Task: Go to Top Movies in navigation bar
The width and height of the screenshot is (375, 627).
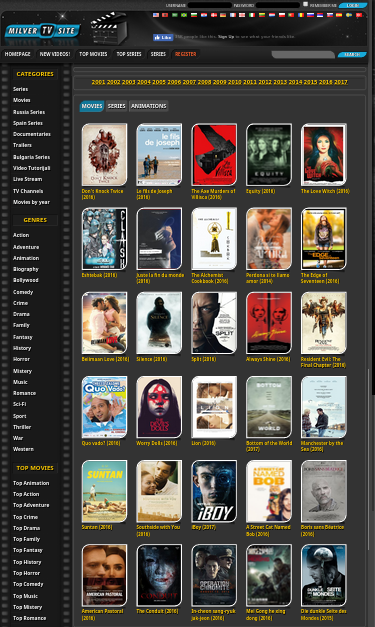Action: click(x=93, y=54)
